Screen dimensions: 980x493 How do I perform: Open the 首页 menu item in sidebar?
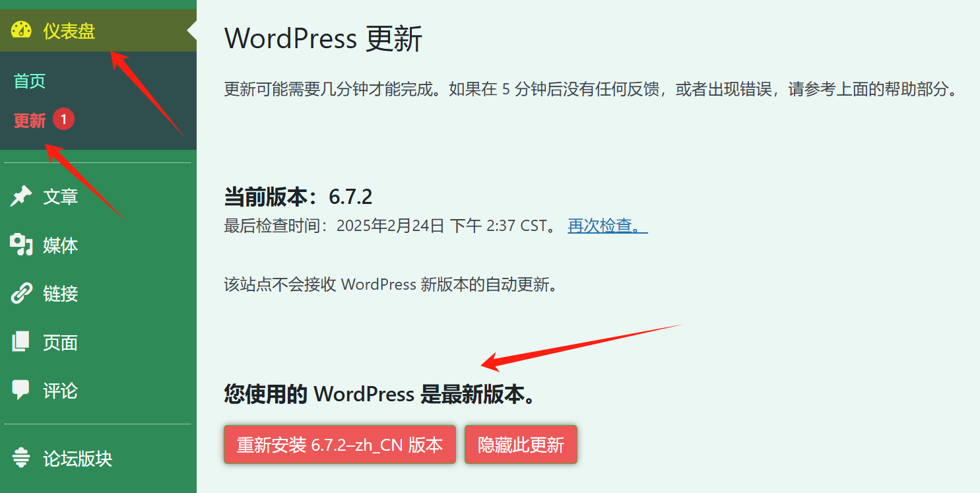[29, 80]
